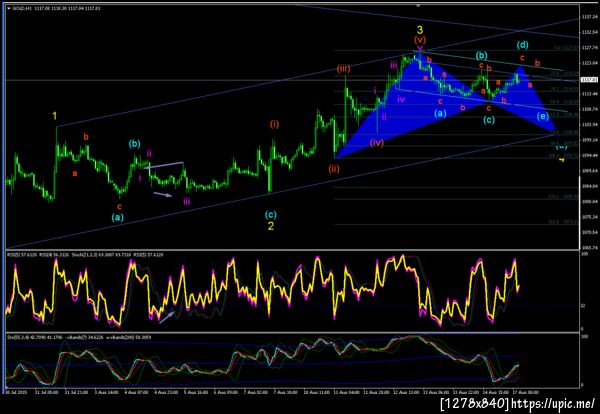Click the 1113.44 price scale value
The height and width of the screenshot is (414, 600).
click(x=589, y=93)
